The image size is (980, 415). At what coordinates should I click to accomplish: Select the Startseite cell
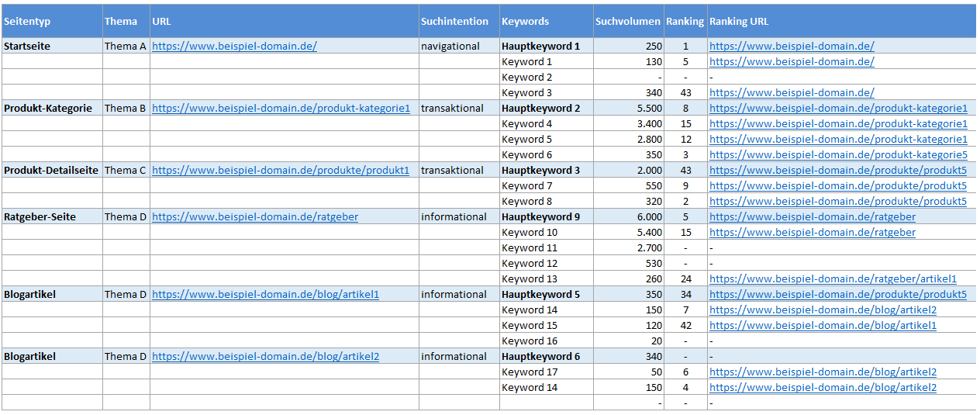52,46
